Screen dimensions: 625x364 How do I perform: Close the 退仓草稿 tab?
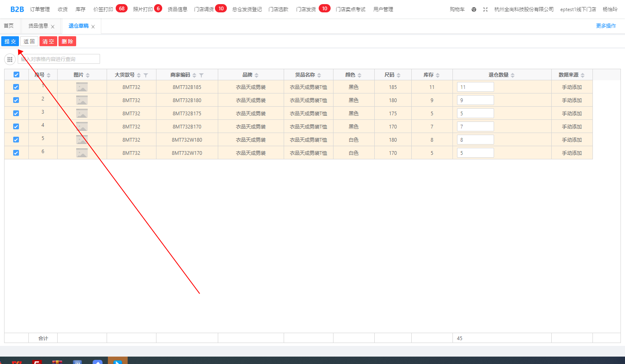point(93,27)
